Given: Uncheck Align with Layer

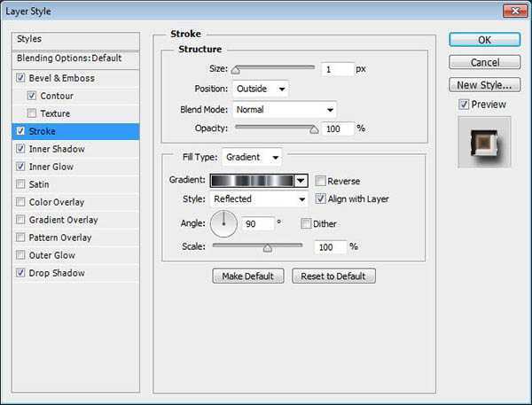Looking at the screenshot, I should 320,199.
